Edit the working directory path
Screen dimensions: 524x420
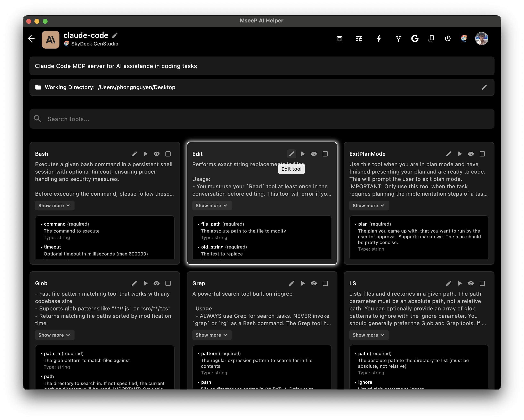pyautogui.click(x=484, y=87)
